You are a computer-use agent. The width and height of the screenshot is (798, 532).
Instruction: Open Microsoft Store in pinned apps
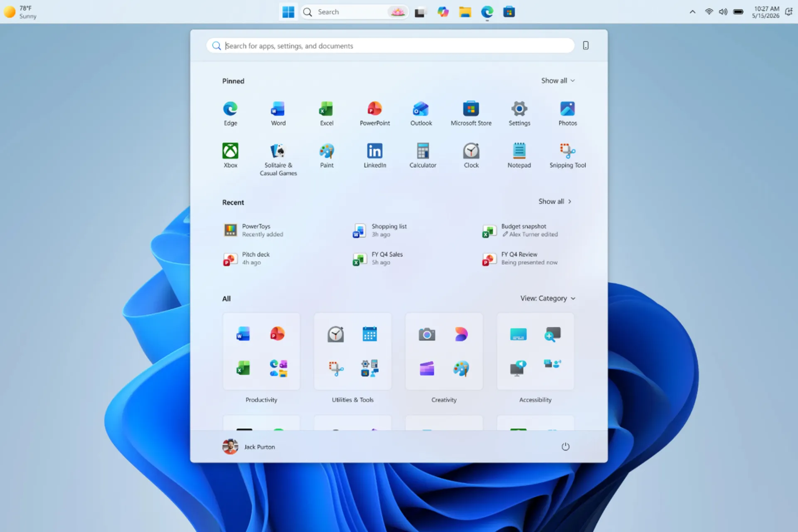(x=471, y=113)
